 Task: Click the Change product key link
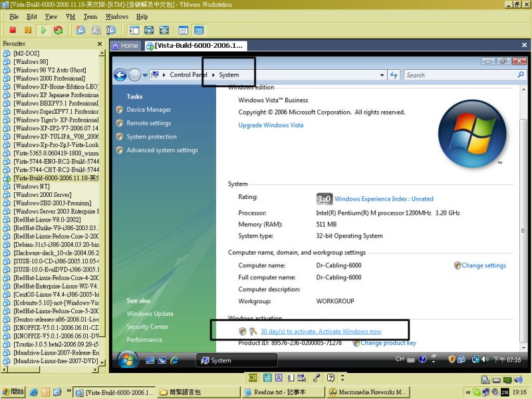coord(388,343)
